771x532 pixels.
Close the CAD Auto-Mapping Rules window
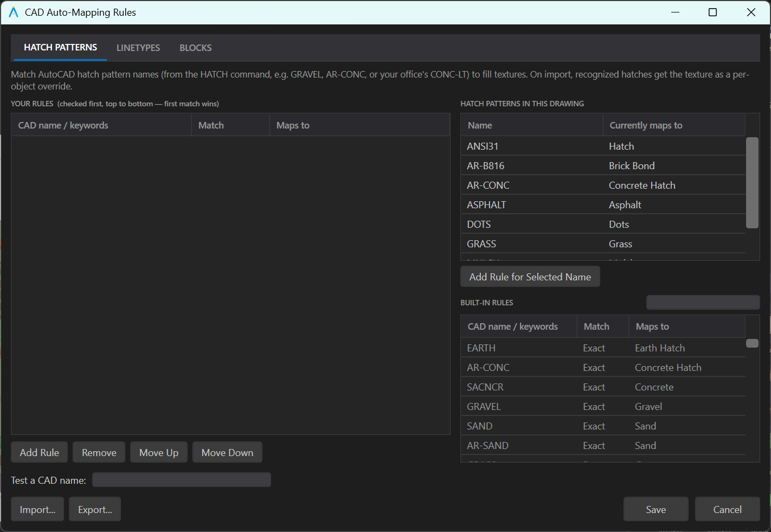coord(751,12)
